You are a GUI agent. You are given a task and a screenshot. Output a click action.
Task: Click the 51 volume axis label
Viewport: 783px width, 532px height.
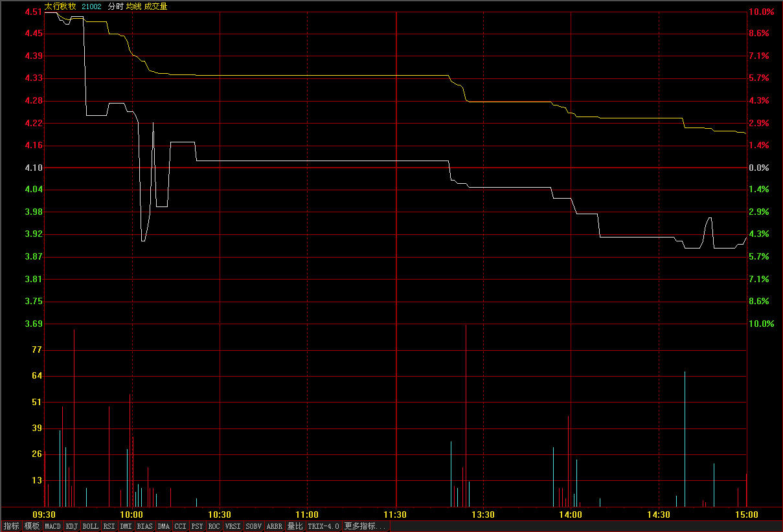36,402
